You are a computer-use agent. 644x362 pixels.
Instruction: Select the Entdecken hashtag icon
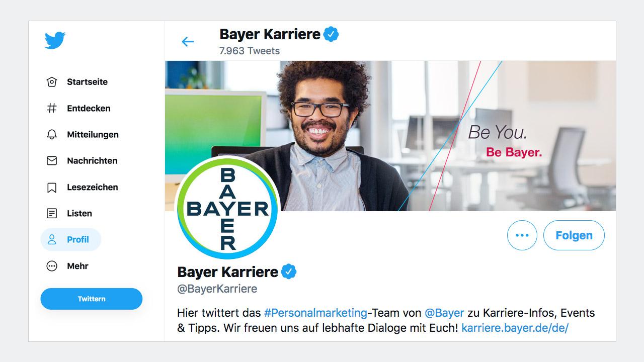click(52, 108)
